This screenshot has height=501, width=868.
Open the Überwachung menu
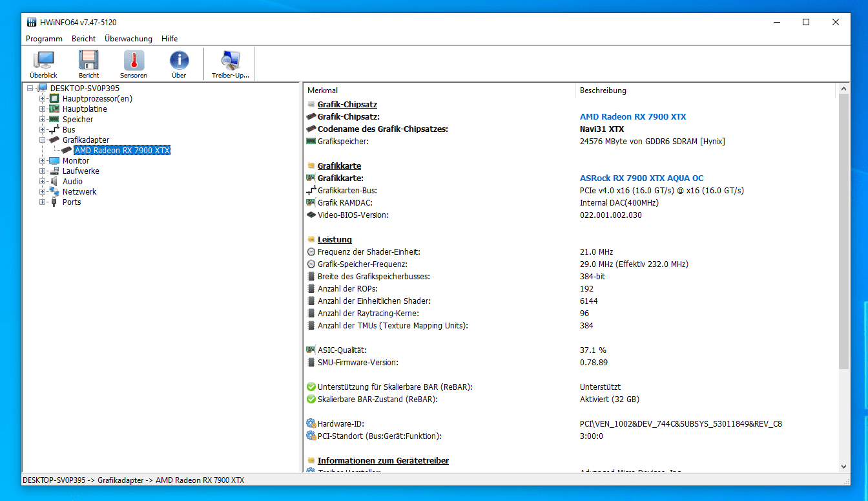coord(129,39)
